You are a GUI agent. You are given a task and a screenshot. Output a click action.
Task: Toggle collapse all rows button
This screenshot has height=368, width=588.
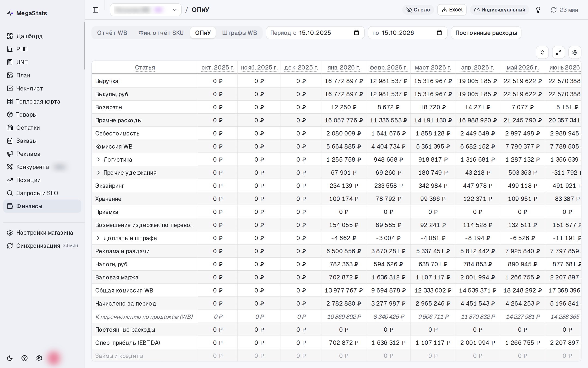pos(542,52)
